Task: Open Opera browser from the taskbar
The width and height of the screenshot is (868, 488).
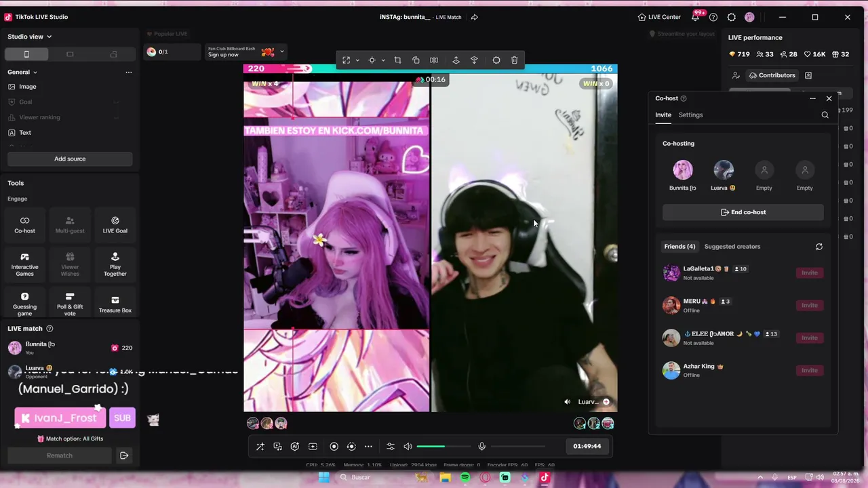Action: (x=485, y=478)
